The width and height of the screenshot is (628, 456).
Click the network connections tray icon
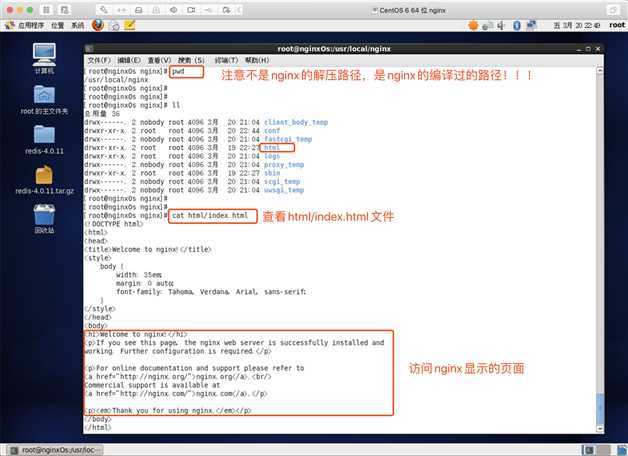coord(531,25)
